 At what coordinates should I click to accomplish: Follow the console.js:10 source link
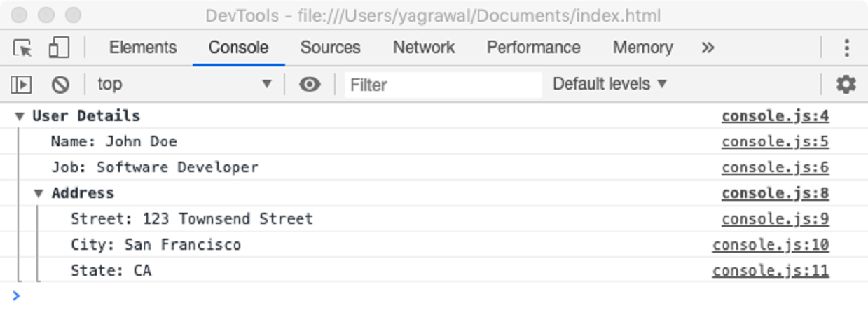771,245
